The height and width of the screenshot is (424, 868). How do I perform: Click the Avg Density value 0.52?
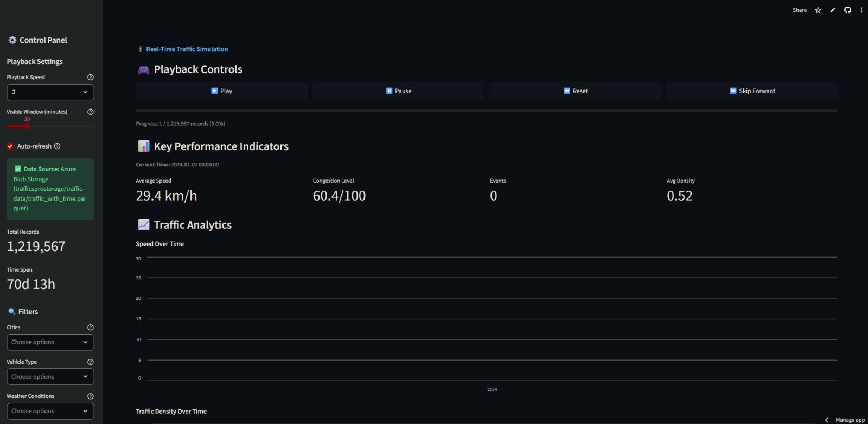pos(680,196)
